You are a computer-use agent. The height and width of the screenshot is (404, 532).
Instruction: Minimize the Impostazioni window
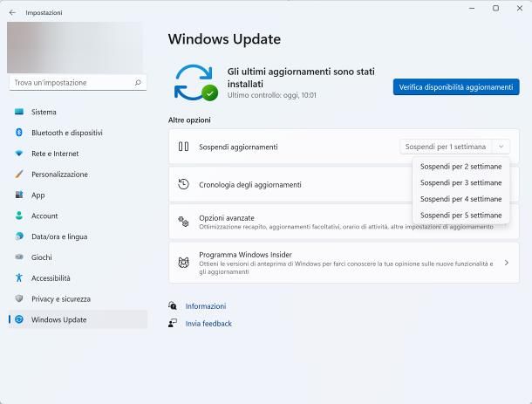coord(472,8)
